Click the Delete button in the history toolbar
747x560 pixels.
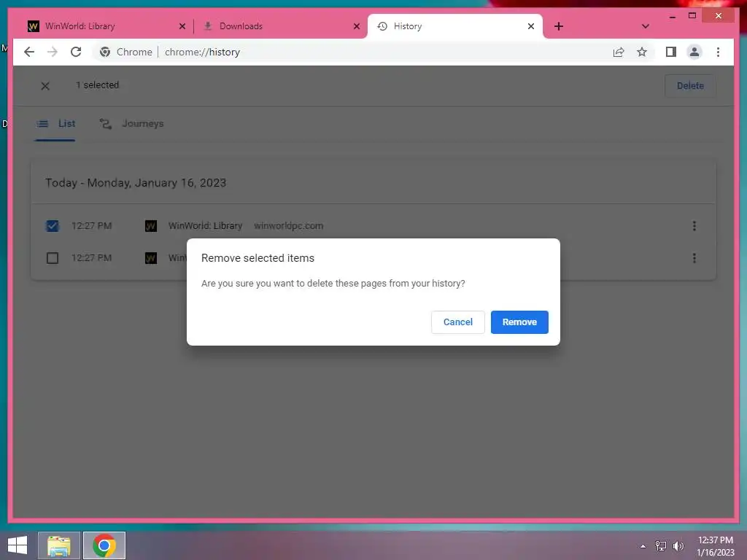coord(690,86)
